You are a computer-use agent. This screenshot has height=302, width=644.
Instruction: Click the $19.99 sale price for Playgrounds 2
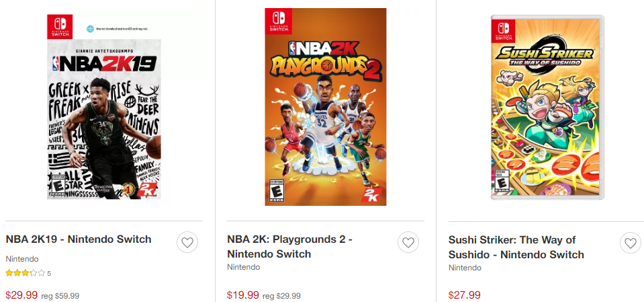(x=243, y=295)
